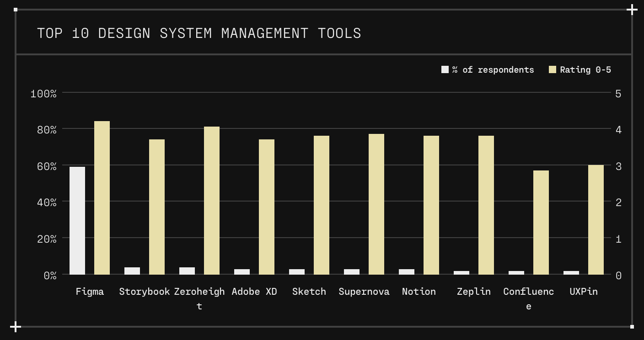Click the '0%' left axis value
644x340 pixels.
[50, 276]
